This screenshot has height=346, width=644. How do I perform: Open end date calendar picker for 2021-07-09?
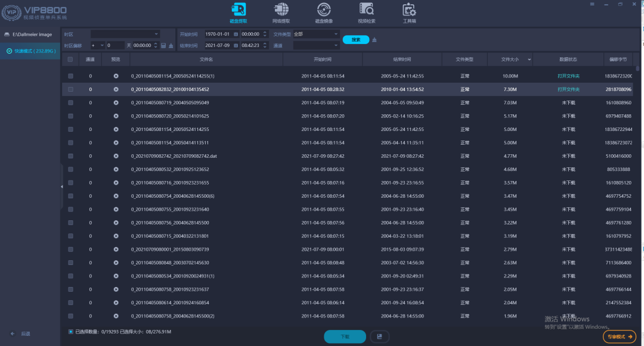click(236, 45)
